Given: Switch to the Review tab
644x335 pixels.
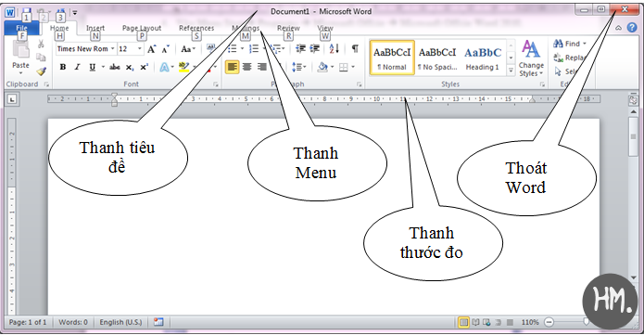Looking at the screenshot, I should pyautogui.click(x=288, y=28).
